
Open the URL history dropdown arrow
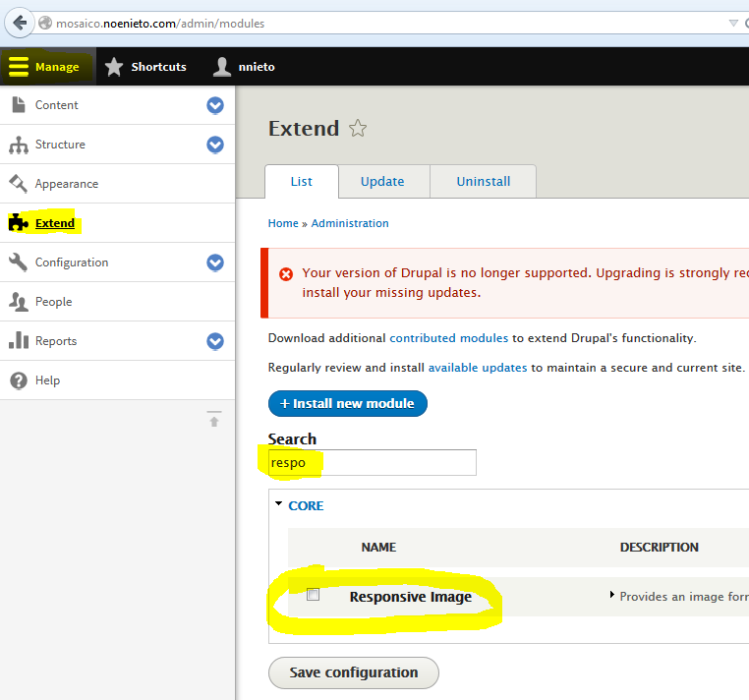pyautogui.click(x=733, y=23)
